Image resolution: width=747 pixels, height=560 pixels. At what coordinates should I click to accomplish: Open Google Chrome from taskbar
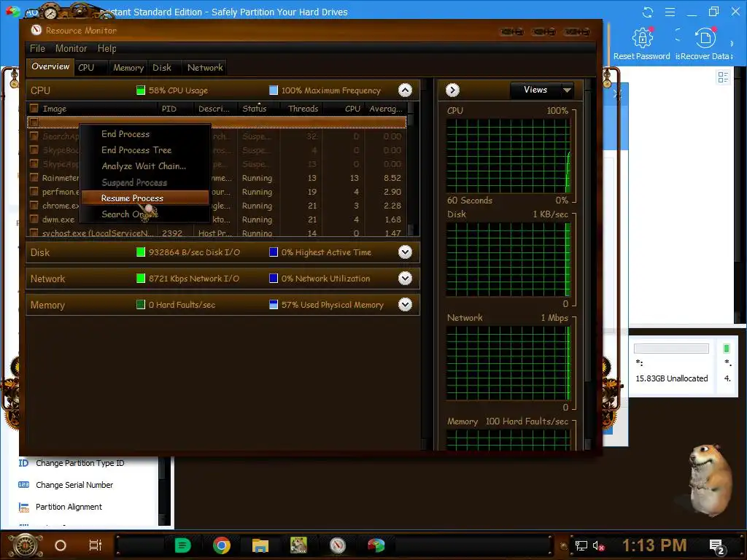[222, 545]
